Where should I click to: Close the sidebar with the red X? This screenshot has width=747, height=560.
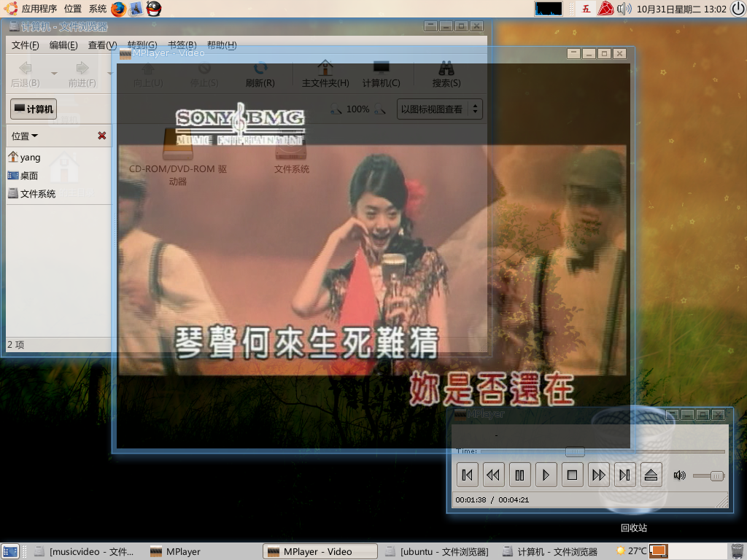pyautogui.click(x=102, y=136)
